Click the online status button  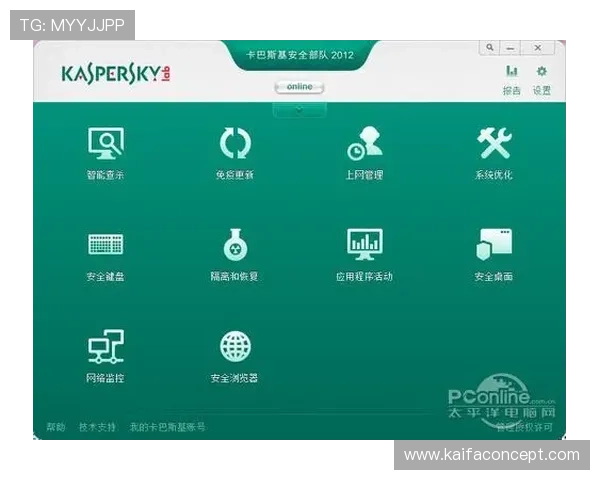(299, 87)
